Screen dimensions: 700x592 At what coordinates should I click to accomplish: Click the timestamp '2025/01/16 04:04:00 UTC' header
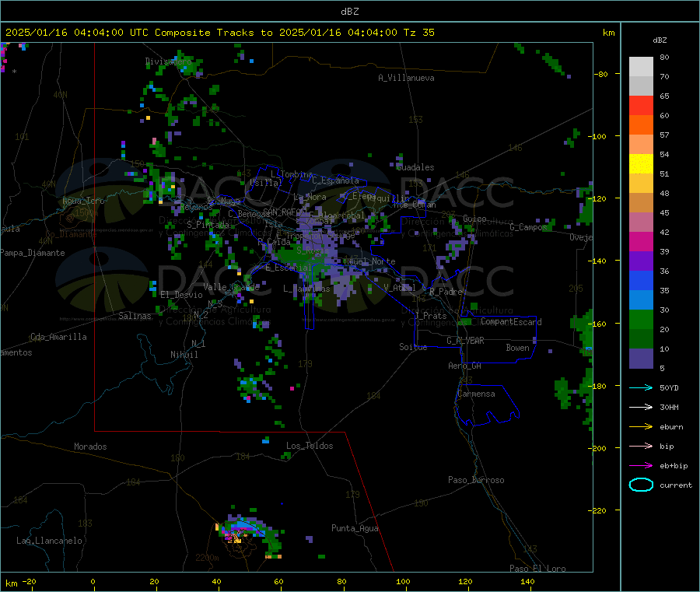[x=77, y=33]
